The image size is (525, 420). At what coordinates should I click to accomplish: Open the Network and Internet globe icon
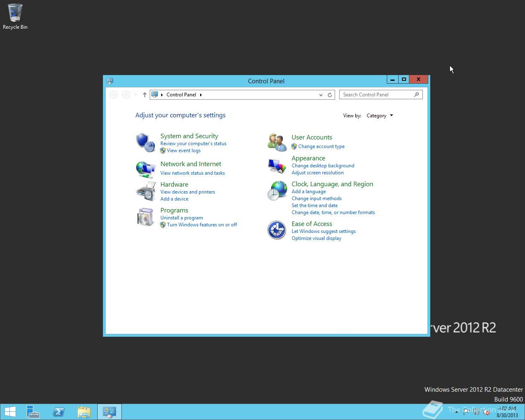[x=145, y=169]
